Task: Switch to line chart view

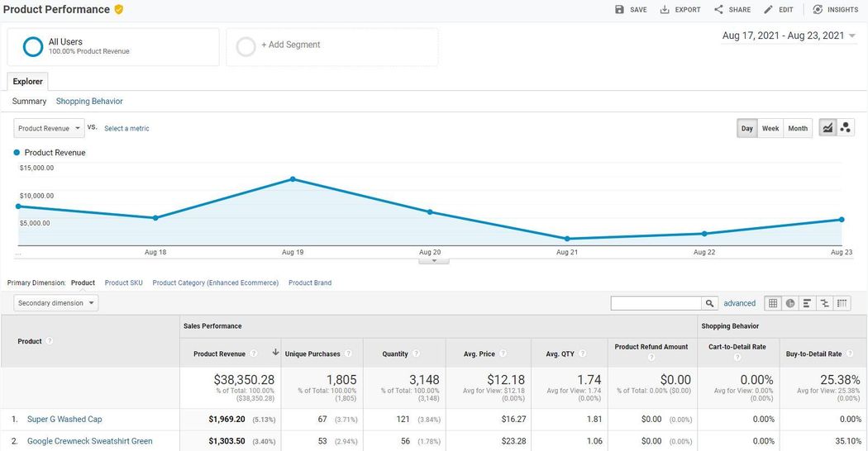Action: 827,128
